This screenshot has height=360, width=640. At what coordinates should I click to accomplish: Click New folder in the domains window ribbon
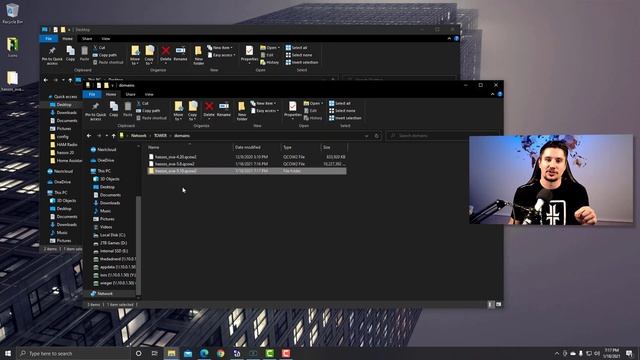pos(242,111)
